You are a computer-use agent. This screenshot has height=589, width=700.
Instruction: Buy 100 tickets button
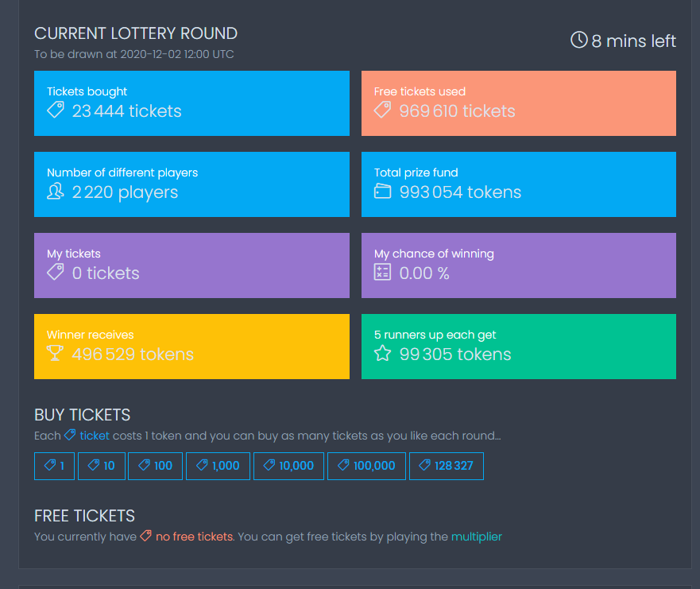coord(156,467)
